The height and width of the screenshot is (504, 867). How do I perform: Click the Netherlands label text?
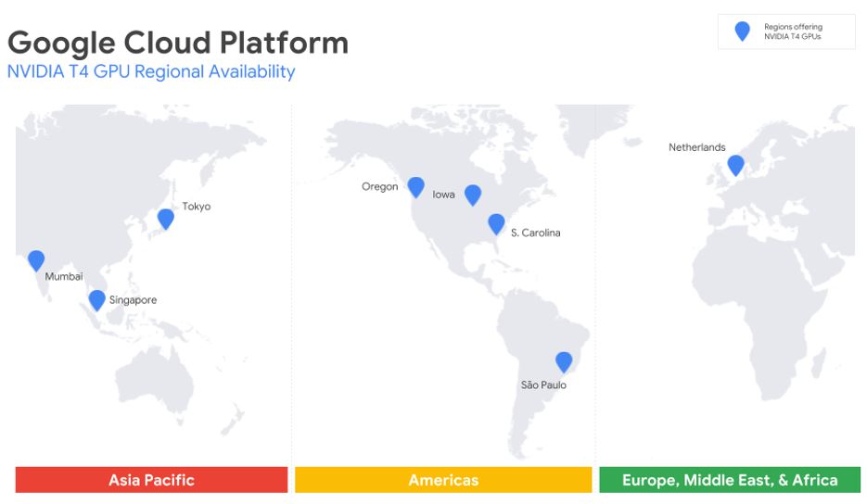(696, 147)
